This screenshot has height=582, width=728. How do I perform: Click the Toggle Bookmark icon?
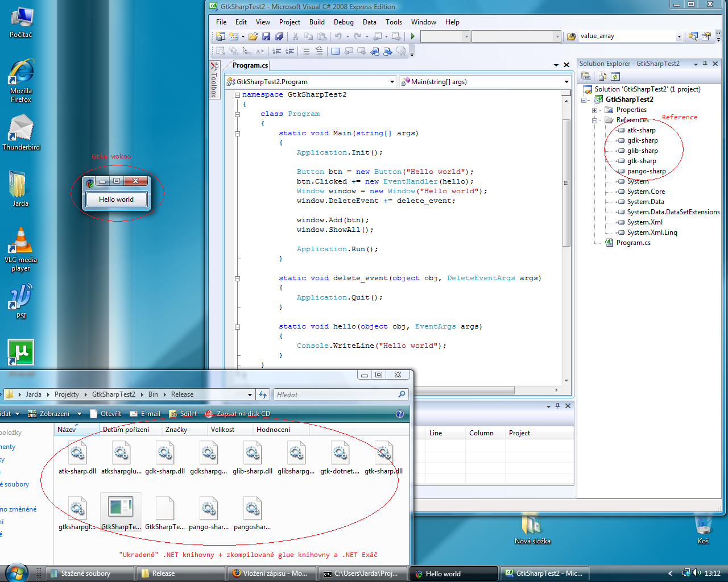(336, 51)
